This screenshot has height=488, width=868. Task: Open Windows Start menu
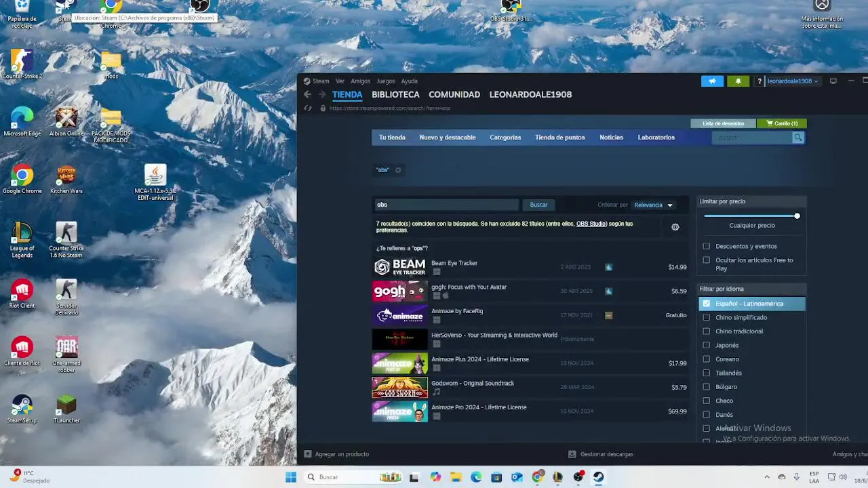click(x=291, y=477)
